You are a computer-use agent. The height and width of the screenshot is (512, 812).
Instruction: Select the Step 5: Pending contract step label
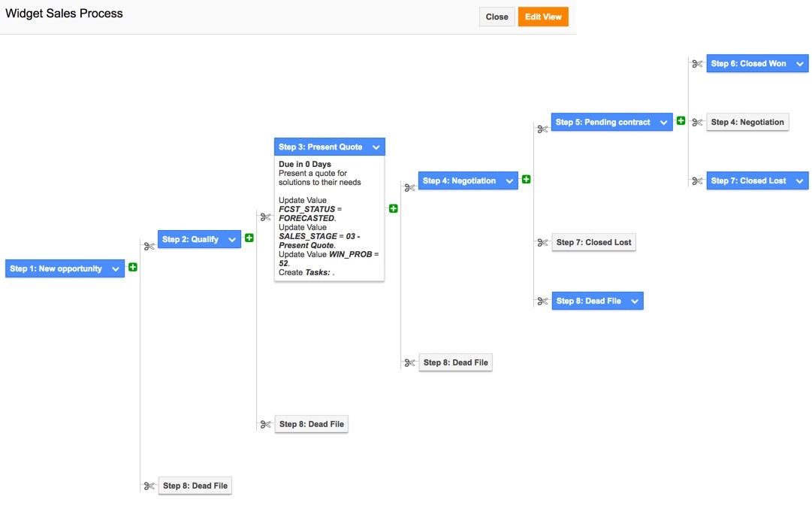point(602,122)
